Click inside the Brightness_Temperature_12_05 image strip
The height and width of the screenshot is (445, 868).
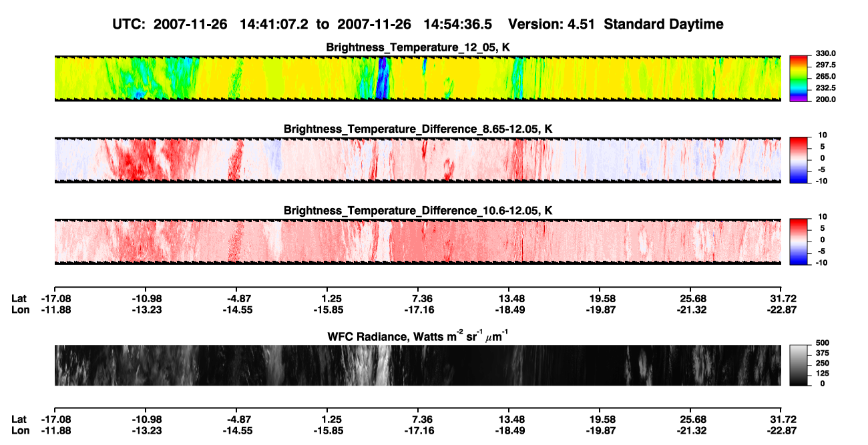point(417,78)
